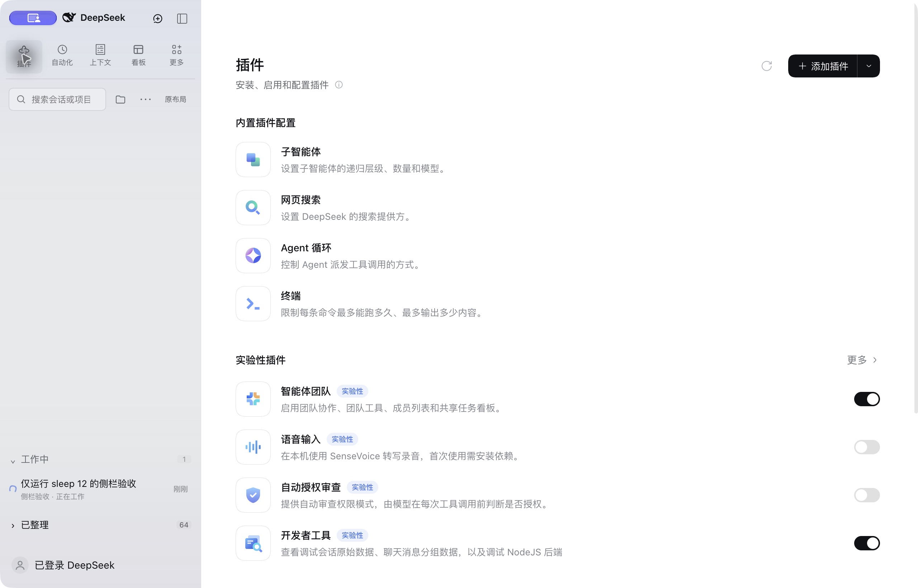Click the 64 count badge on 已整理
The width and height of the screenshot is (918, 588).
click(x=184, y=525)
